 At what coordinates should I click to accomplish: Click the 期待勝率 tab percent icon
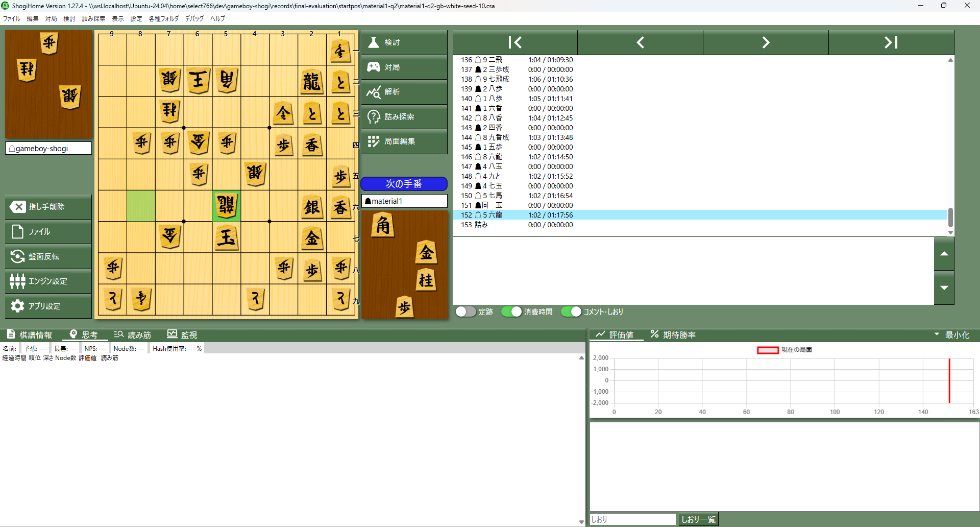point(654,334)
